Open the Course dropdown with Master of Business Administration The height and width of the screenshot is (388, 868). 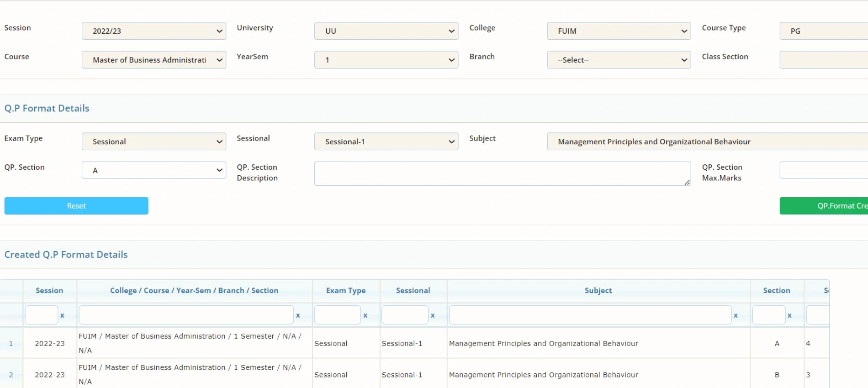click(154, 60)
